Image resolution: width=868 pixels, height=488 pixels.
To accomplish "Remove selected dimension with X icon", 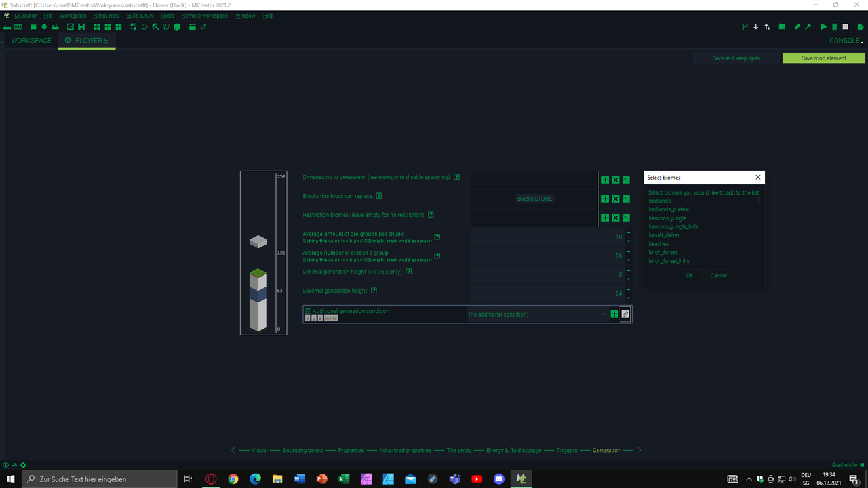I will click(616, 180).
